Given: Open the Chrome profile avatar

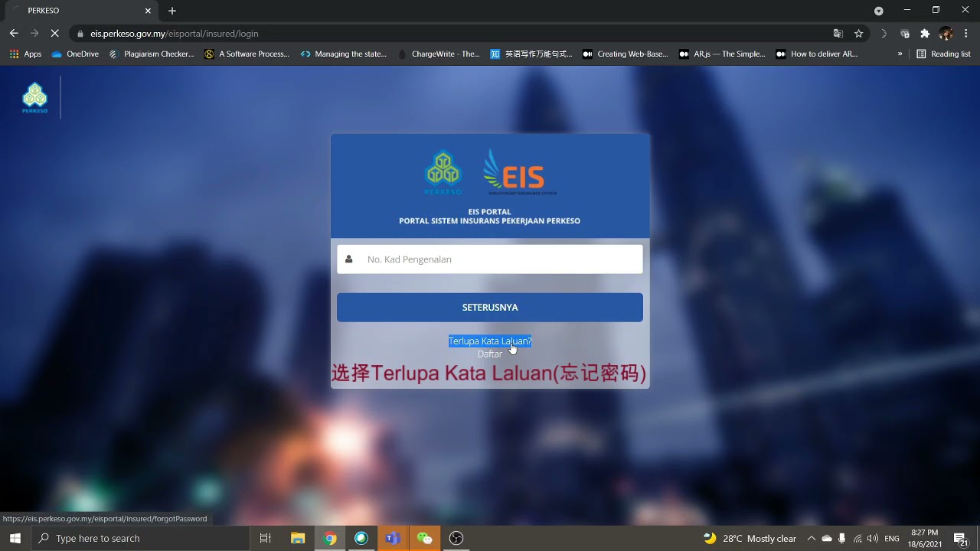Looking at the screenshot, I should [x=946, y=34].
